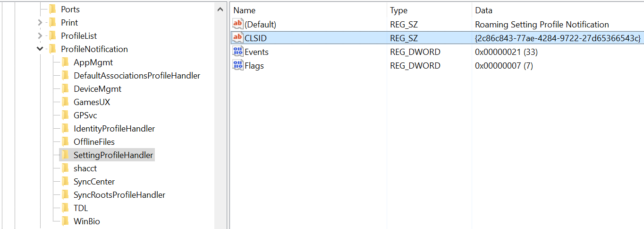
Task: Select the ProfileNotification key label
Action: coord(94,49)
